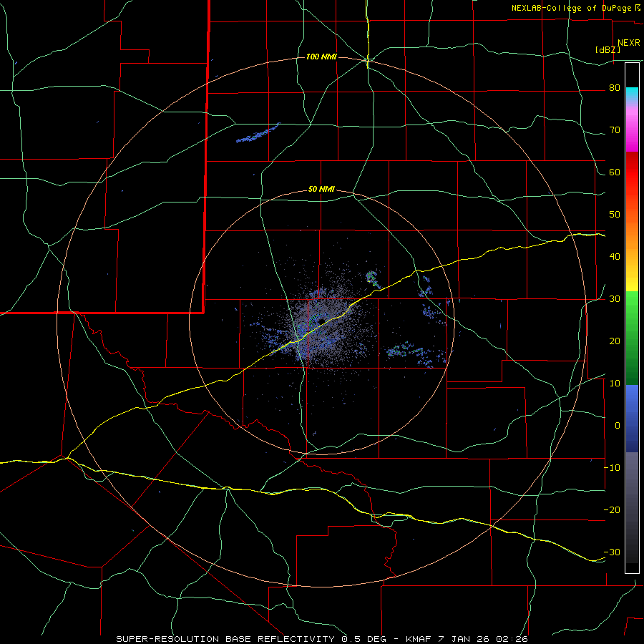Click the magenta-pink band of the color bar
The image size is (644, 644).
pyautogui.click(x=632, y=128)
